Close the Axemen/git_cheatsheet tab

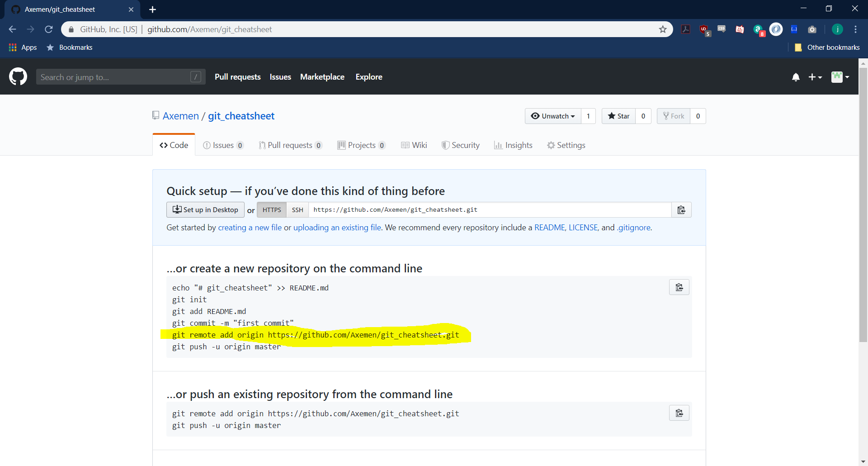(x=131, y=10)
